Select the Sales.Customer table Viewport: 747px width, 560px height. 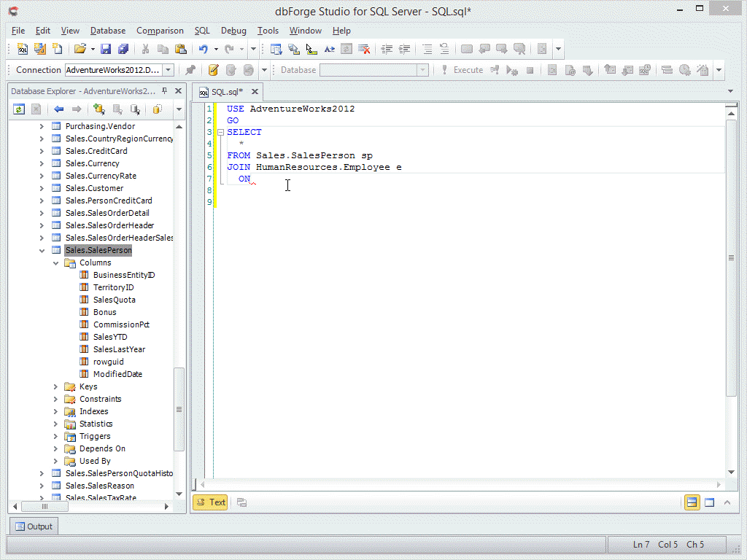point(94,188)
